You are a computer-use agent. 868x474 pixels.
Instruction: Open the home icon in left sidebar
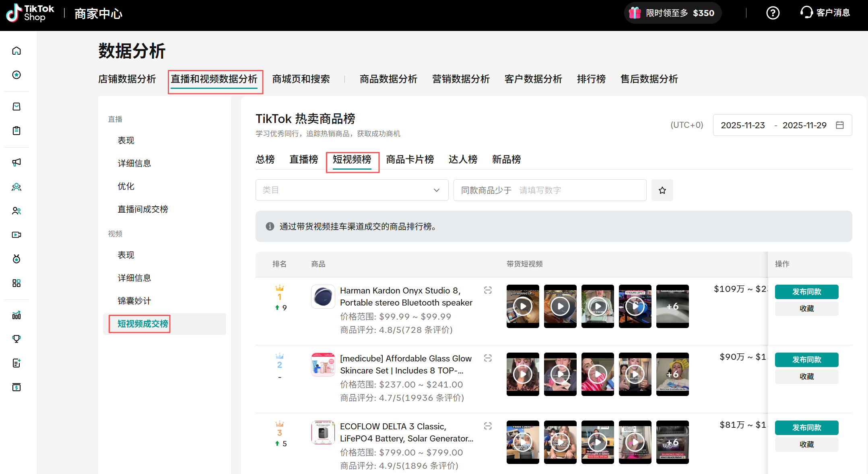(x=16, y=51)
